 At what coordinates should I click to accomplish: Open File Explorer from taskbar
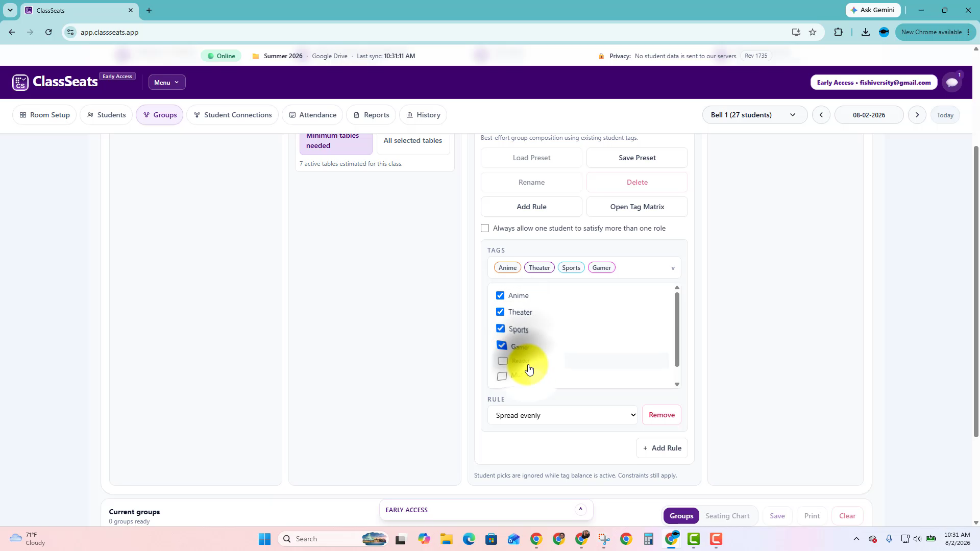447,539
